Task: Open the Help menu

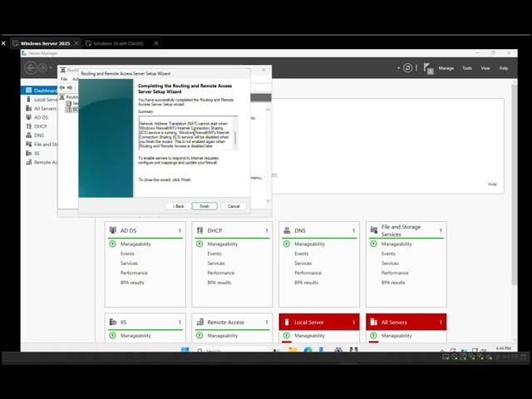Action: (504, 68)
